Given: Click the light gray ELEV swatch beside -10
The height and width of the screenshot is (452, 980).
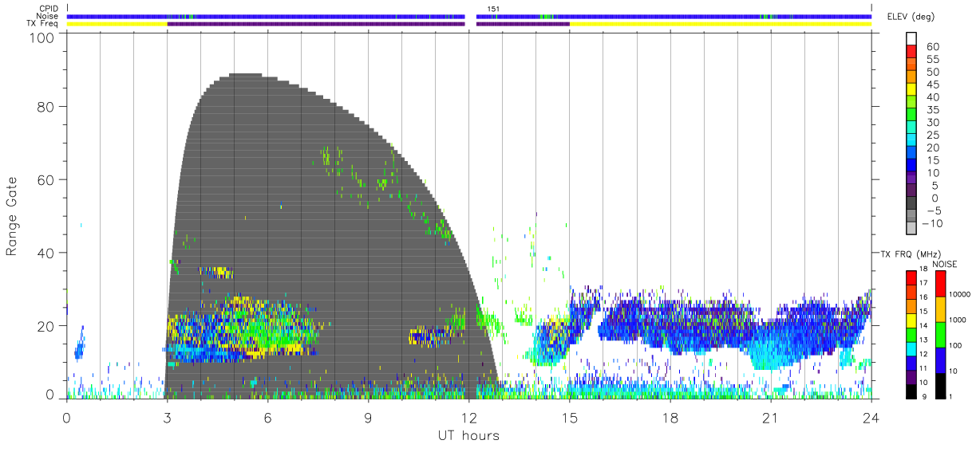Looking at the screenshot, I should click(x=911, y=229).
